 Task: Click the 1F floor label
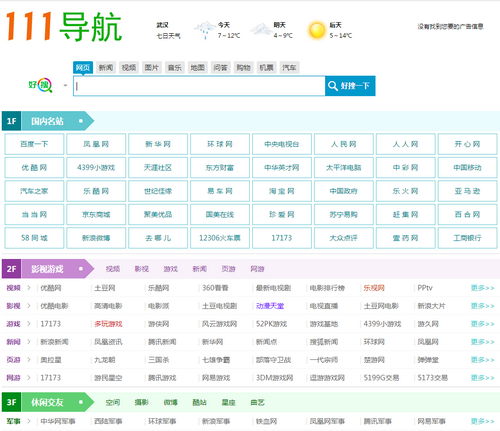(11, 121)
